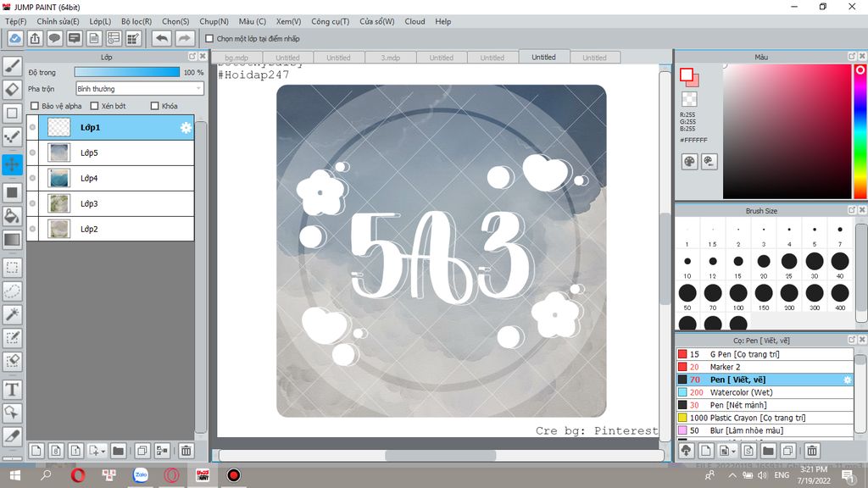868x488 pixels.
Task: Click the rainbow hue slider strip
Action: (x=860, y=131)
